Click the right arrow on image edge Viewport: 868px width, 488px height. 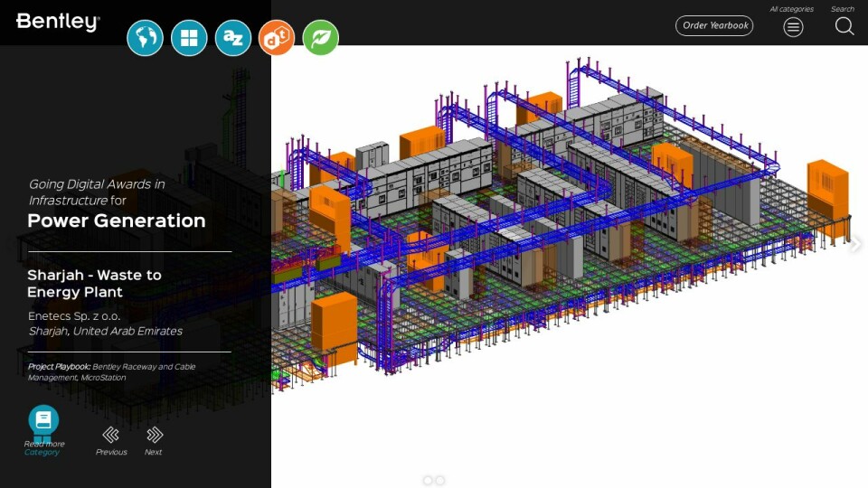[856, 243]
